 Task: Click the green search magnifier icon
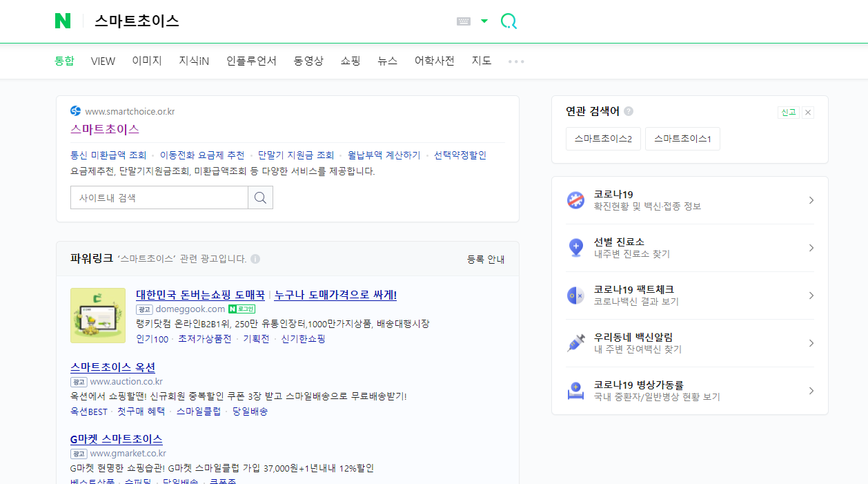pos(509,21)
